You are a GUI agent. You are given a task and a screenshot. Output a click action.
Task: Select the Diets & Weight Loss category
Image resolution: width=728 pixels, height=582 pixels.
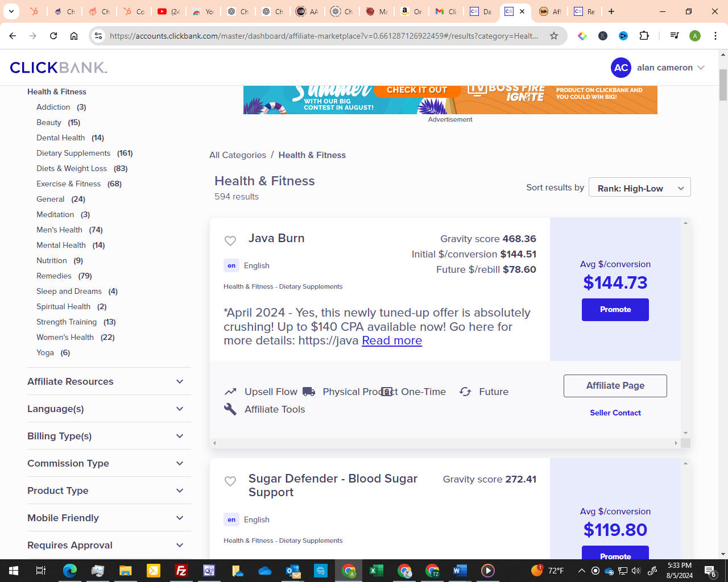click(x=72, y=168)
